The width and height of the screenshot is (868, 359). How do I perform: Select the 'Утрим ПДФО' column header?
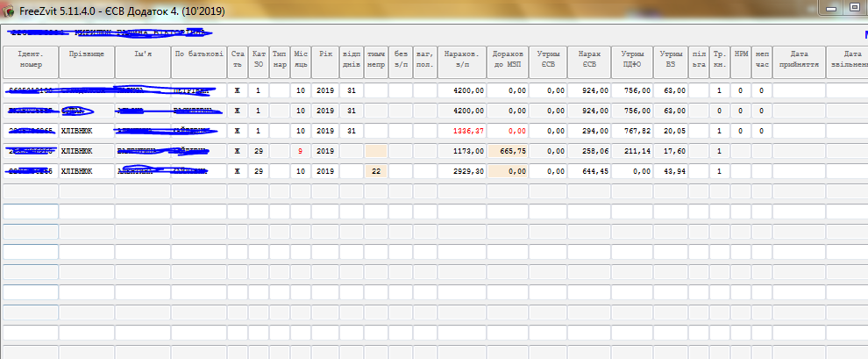pyautogui.click(x=632, y=59)
